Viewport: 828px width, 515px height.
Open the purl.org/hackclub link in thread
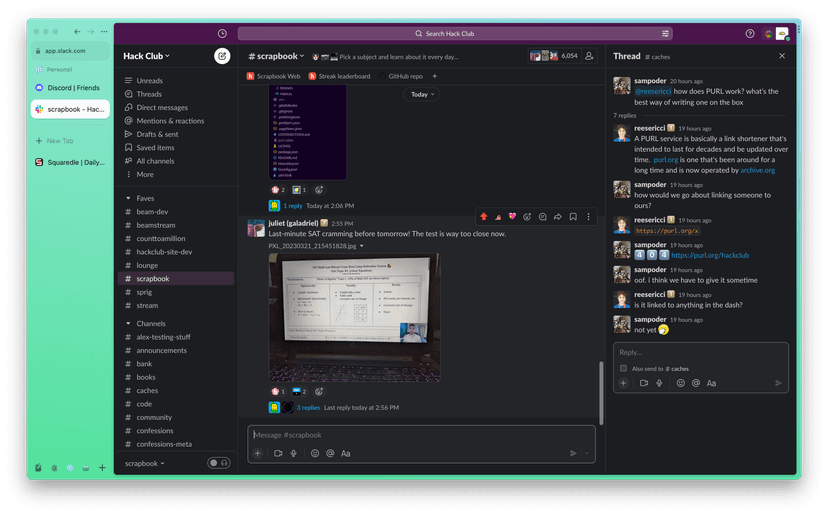click(x=710, y=255)
